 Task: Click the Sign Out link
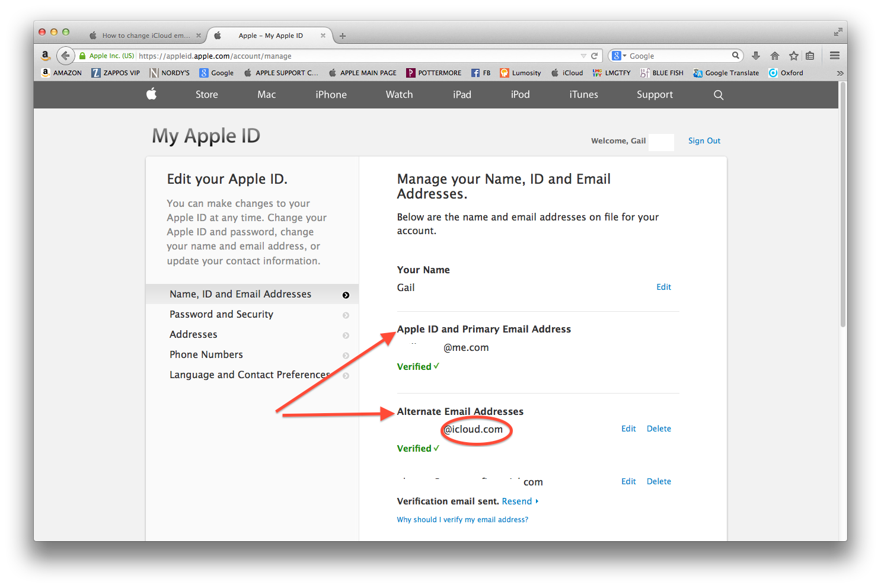[x=704, y=140]
